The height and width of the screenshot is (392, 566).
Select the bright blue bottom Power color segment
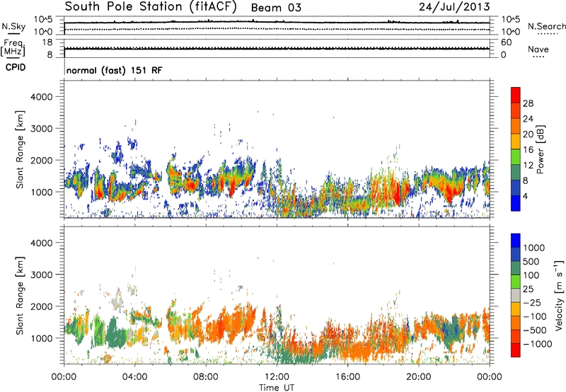(516, 203)
